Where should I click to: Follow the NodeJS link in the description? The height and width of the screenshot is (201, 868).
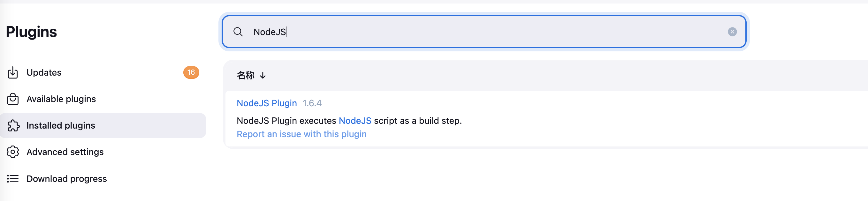(355, 121)
